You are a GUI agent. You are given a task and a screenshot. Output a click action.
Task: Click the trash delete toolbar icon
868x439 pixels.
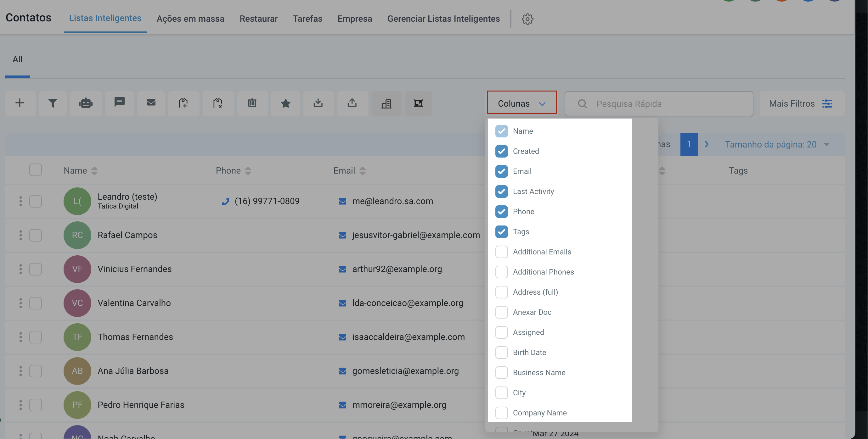click(252, 103)
